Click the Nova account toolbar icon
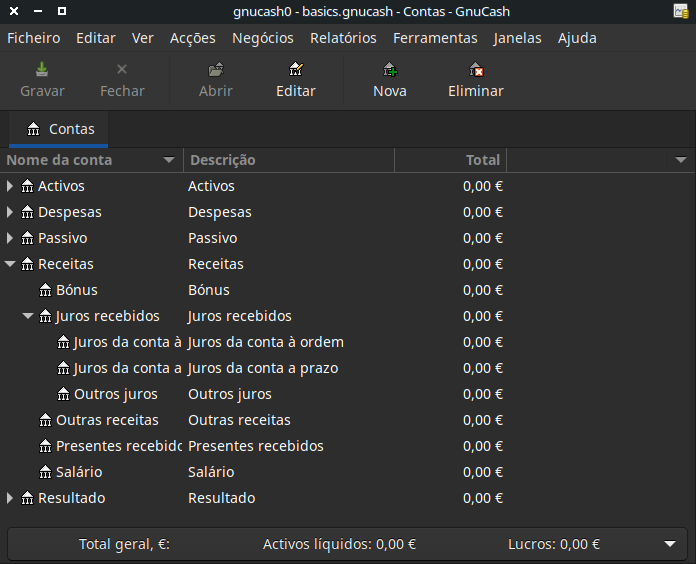 coord(390,70)
